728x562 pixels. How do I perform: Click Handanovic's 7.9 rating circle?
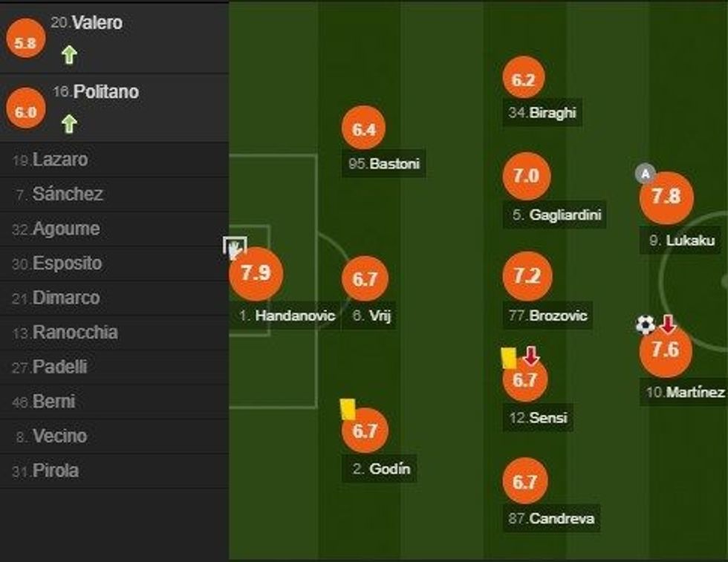tap(256, 272)
